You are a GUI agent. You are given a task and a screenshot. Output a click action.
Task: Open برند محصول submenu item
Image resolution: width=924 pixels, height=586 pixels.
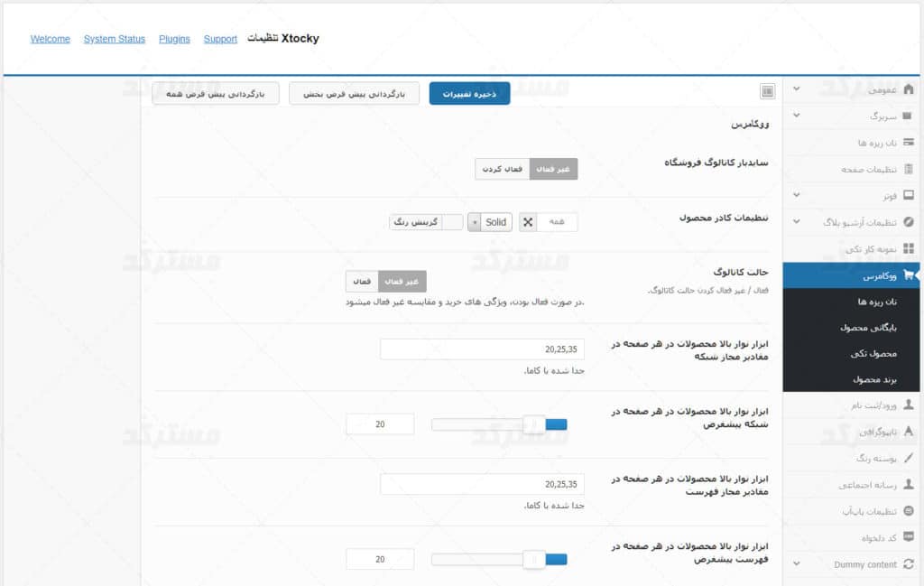point(874,379)
